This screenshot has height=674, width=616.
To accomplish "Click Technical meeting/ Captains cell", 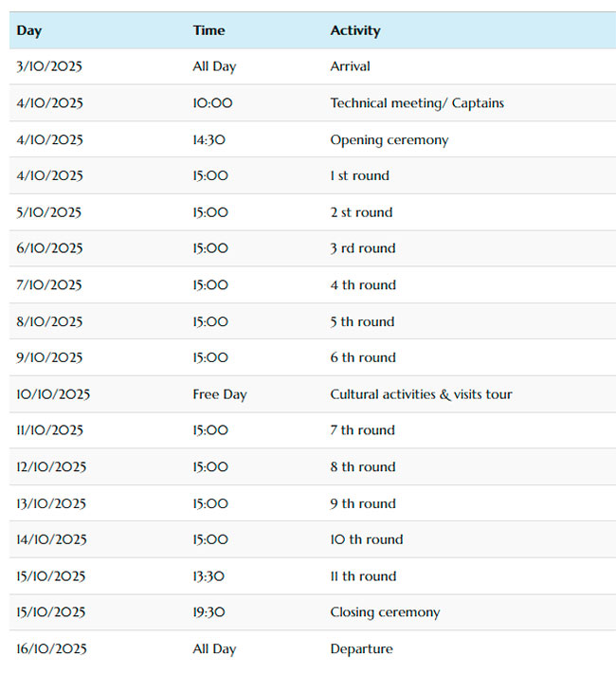I will click(x=416, y=103).
